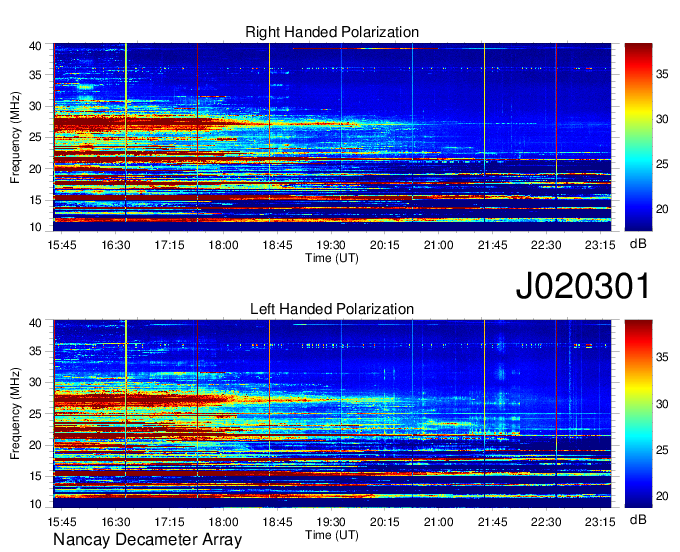This screenshot has width=680, height=552.
Task: Click the 25 dB label on the upper color bar
Action: tap(663, 164)
